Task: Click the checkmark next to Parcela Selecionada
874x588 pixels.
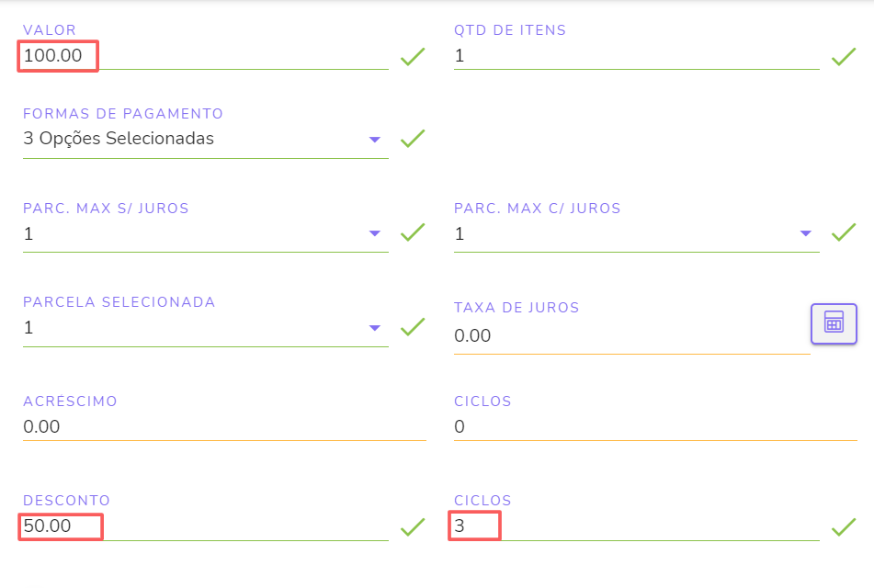Action: 413,326
